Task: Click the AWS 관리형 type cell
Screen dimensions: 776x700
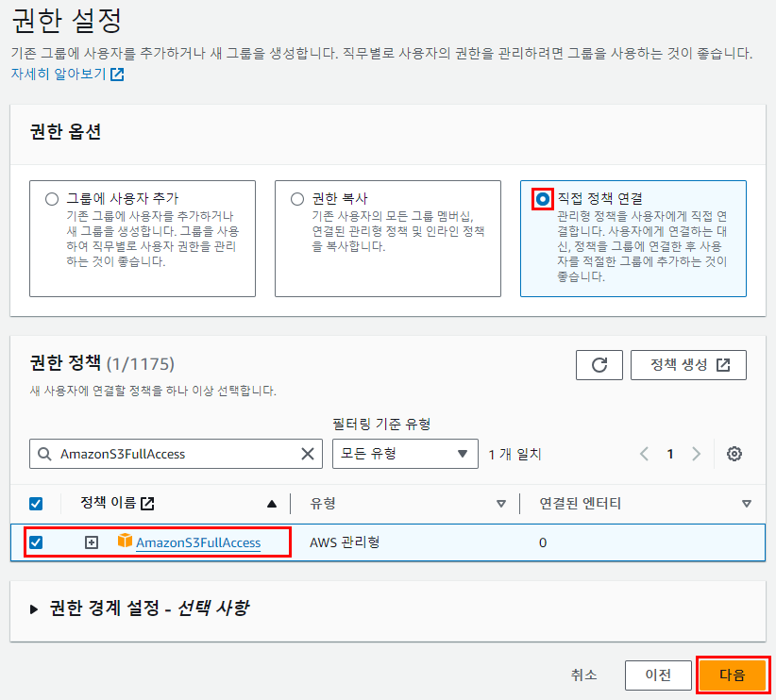Action: point(345,542)
